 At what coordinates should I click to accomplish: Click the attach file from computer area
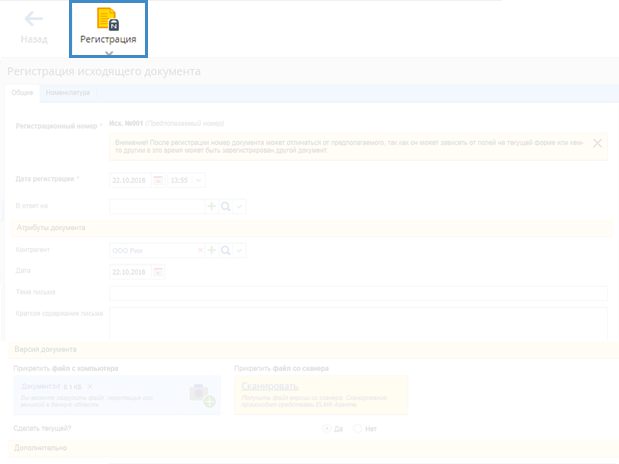tap(116, 395)
